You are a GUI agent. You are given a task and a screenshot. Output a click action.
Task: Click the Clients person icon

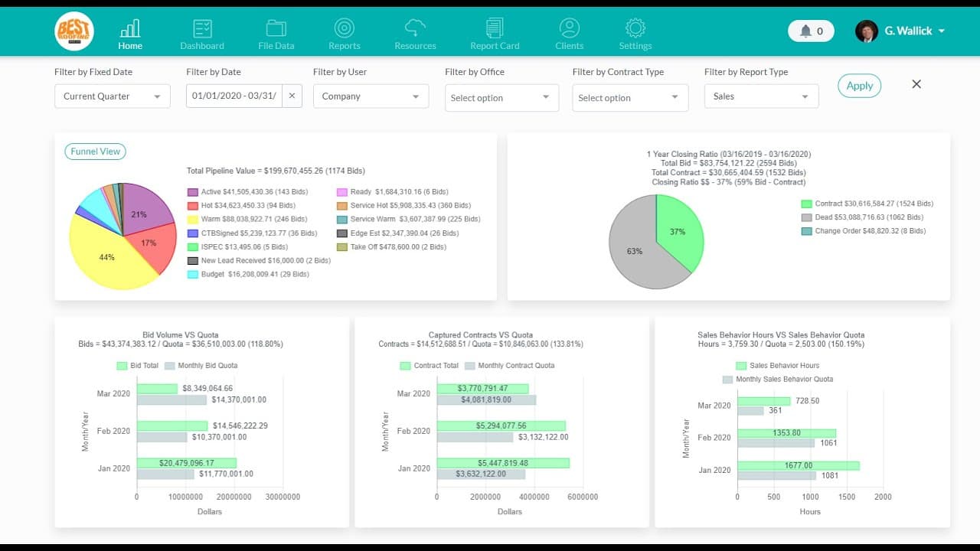[x=569, y=29]
